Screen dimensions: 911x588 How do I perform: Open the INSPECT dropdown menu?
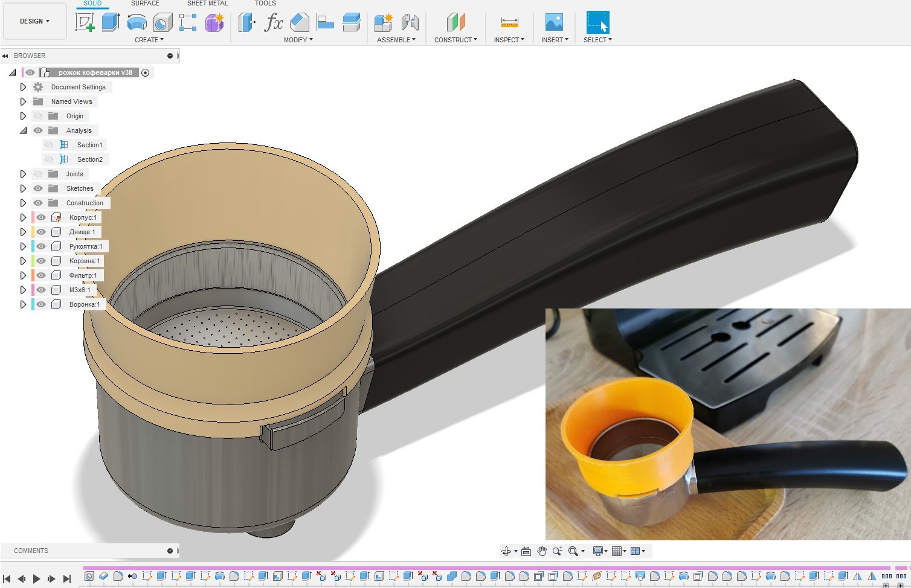coord(509,40)
